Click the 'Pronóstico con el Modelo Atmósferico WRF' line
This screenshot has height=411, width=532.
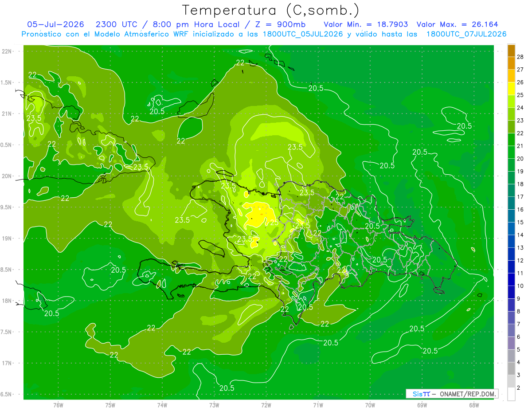click(106, 34)
